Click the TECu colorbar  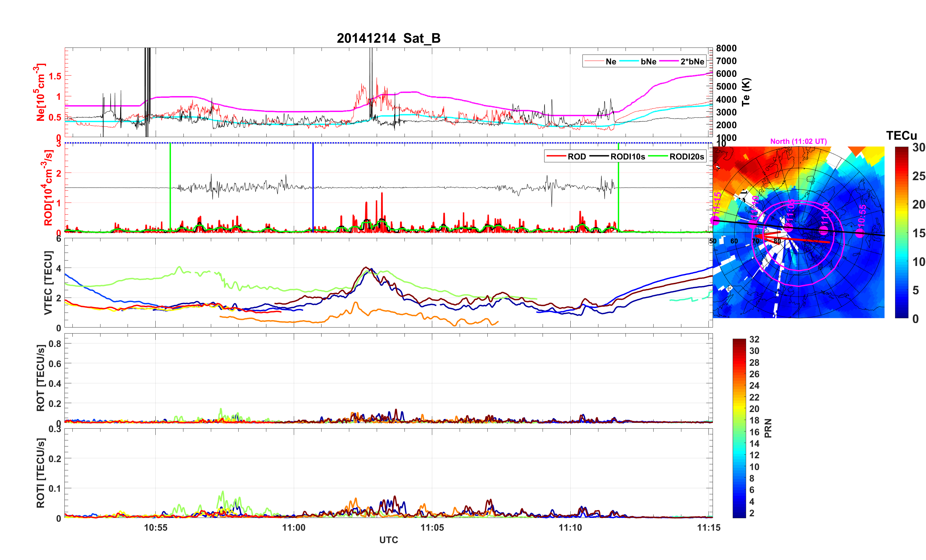click(x=901, y=232)
